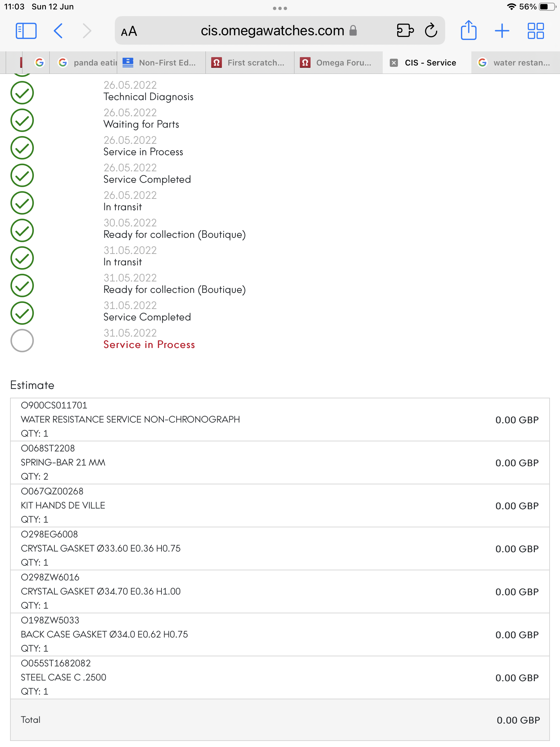
Task: Click the Technical Diagnosis green checkmark
Action: 22,93
